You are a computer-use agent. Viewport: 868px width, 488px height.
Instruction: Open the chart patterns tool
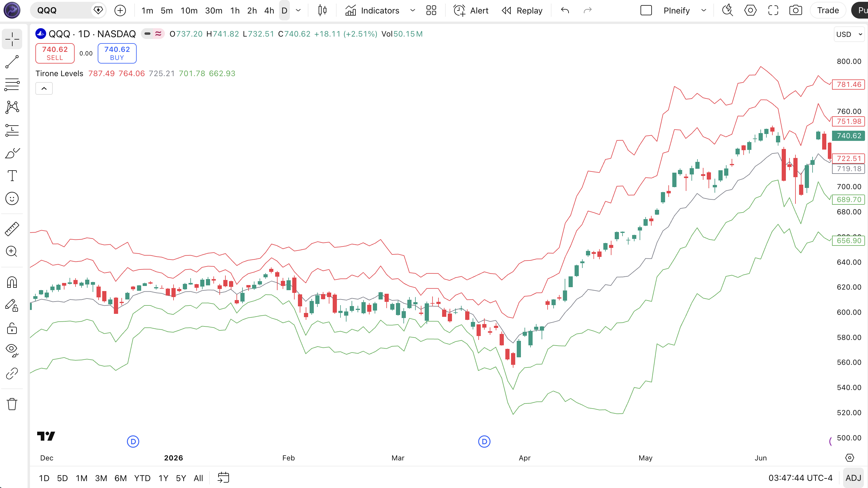click(x=12, y=107)
